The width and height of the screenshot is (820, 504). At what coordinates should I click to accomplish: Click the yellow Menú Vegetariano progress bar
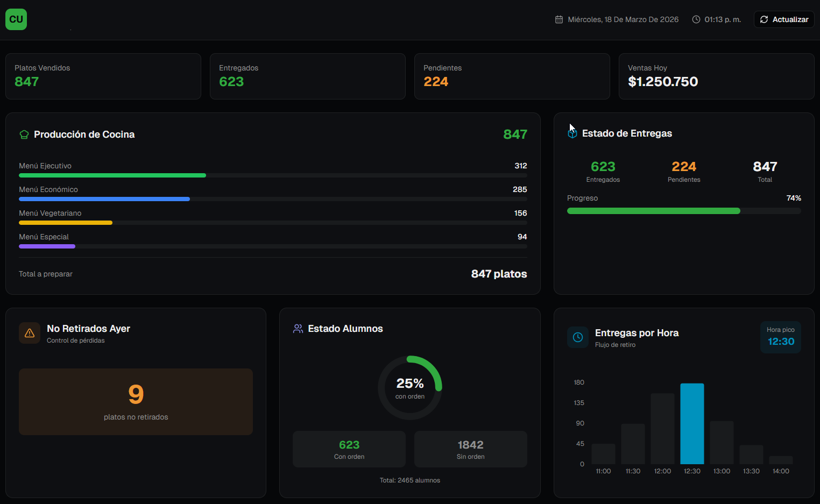66,223
